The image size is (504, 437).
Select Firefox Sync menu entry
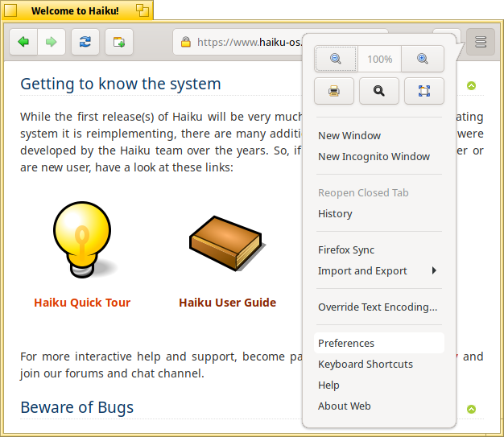coord(379,250)
